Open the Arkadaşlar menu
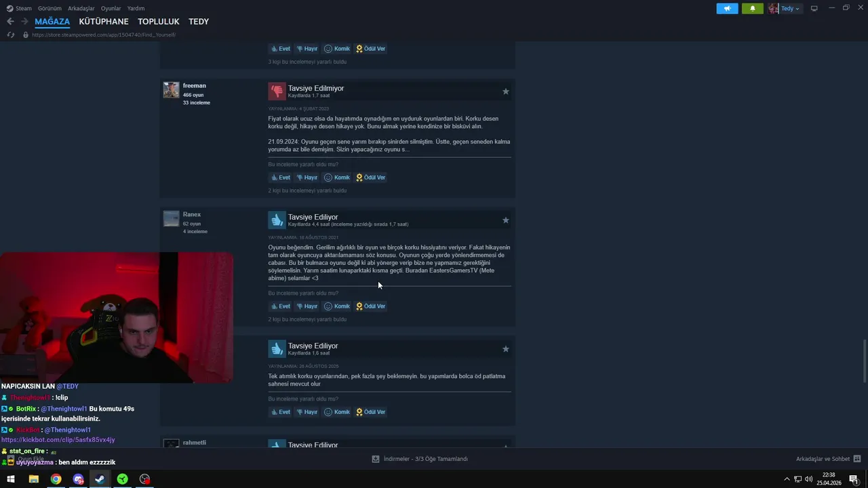The width and height of the screenshot is (868, 488). point(81,8)
